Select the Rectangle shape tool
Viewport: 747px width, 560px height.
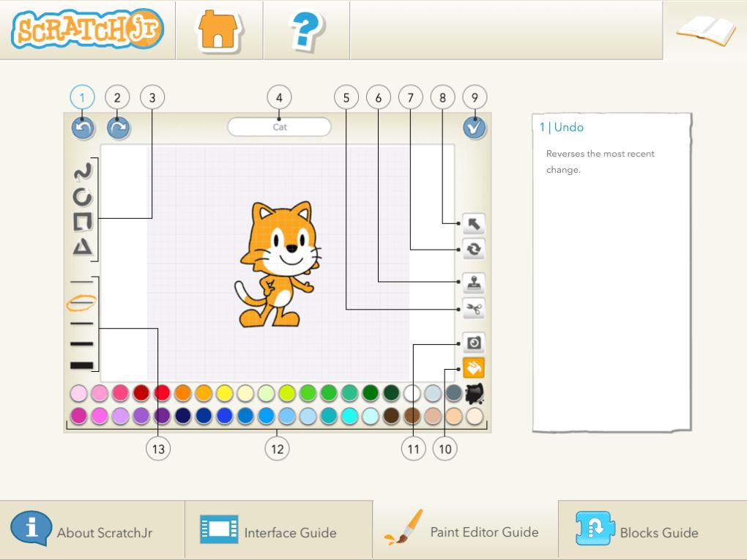[x=83, y=222]
